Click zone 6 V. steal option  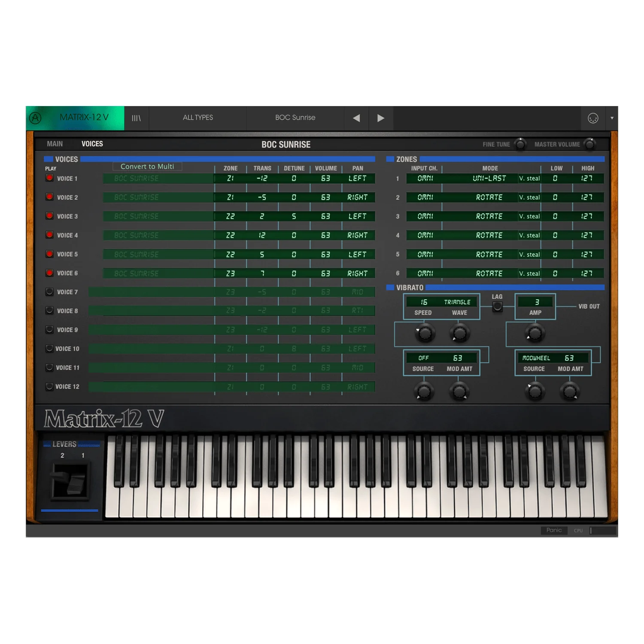click(529, 273)
